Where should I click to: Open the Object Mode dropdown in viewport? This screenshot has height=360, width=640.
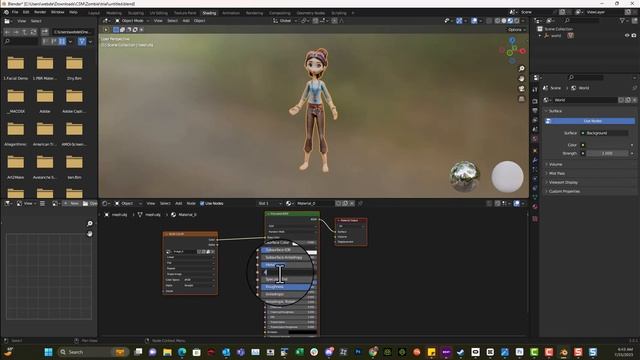tap(132, 21)
